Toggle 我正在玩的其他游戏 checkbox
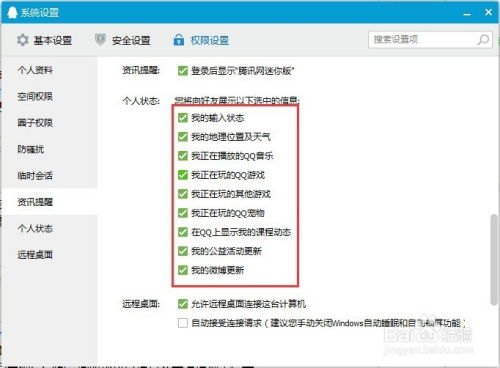 coord(183,194)
